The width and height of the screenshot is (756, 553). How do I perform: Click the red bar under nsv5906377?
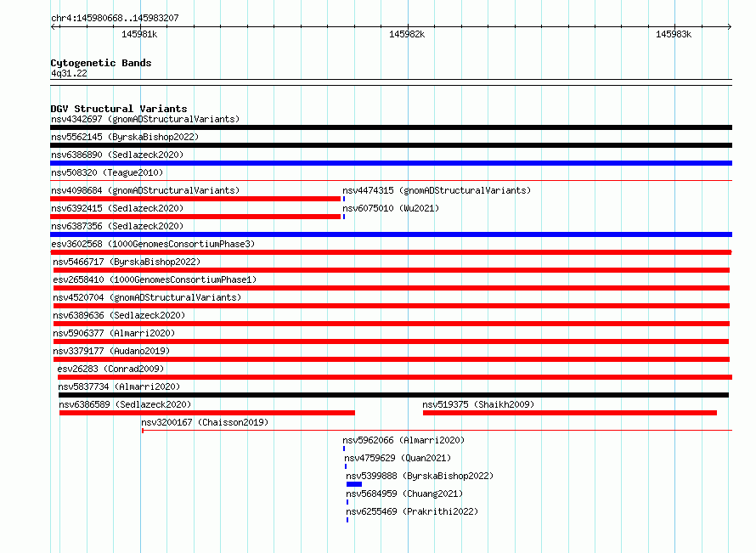click(391, 341)
